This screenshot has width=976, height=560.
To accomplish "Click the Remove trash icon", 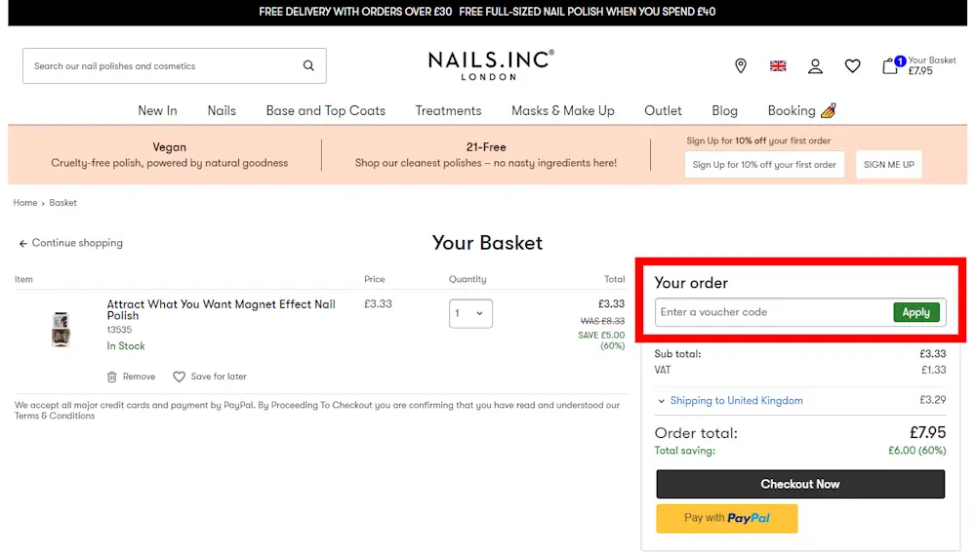I will (112, 377).
